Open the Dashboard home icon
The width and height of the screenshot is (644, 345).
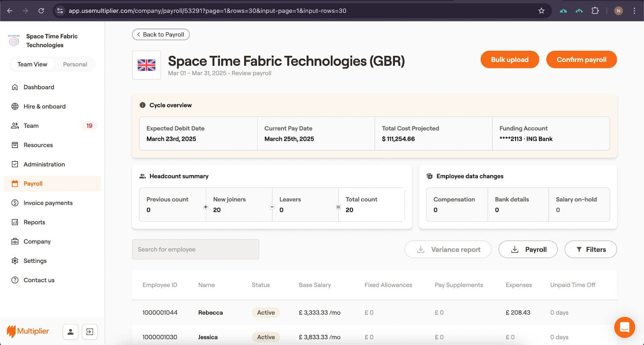[15, 87]
